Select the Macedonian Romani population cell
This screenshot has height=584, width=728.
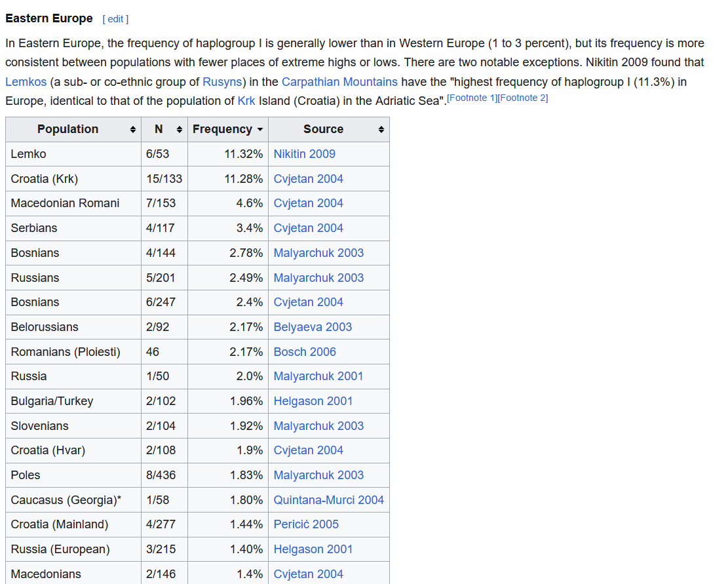pyautogui.click(x=73, y=203)
